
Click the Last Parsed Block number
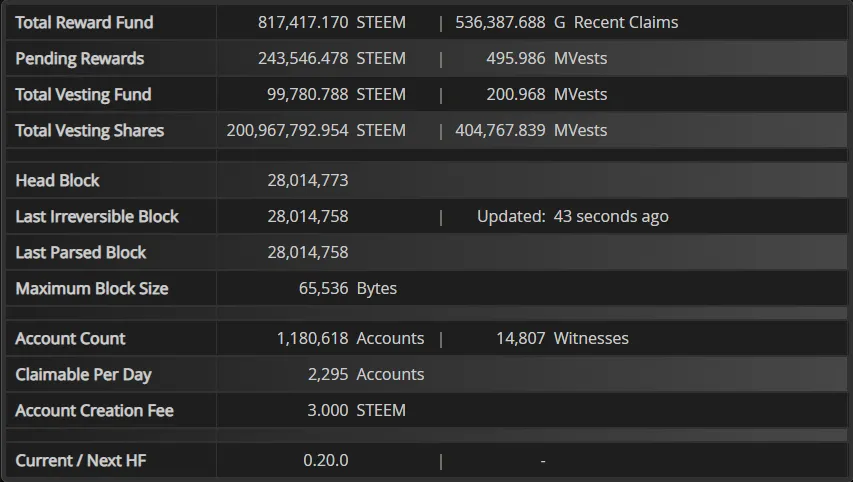(x=308, y=252)
